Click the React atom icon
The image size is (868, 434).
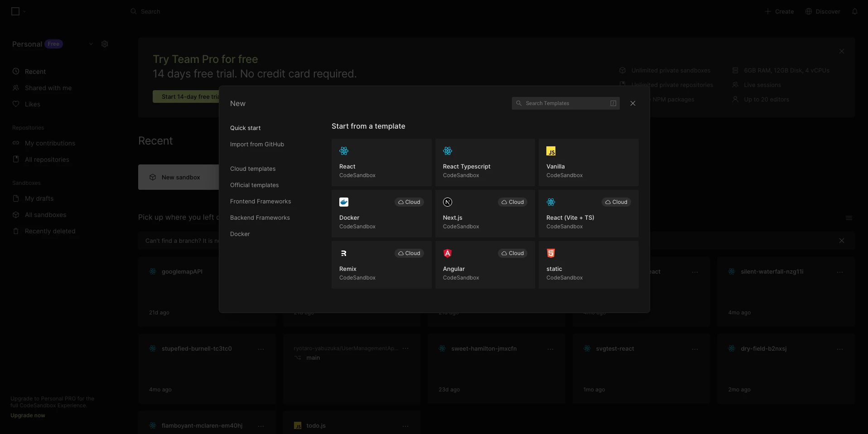click(344, 151)
